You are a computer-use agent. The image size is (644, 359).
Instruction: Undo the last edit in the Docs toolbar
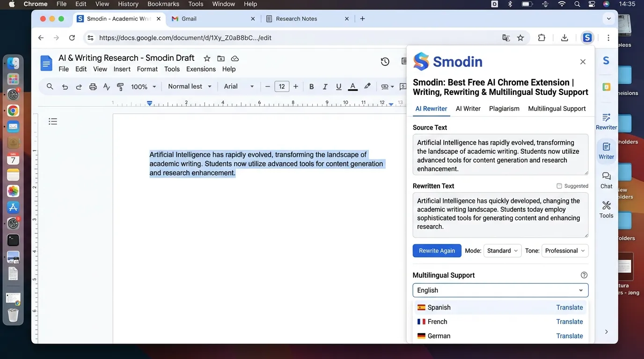tap(65, 86)
